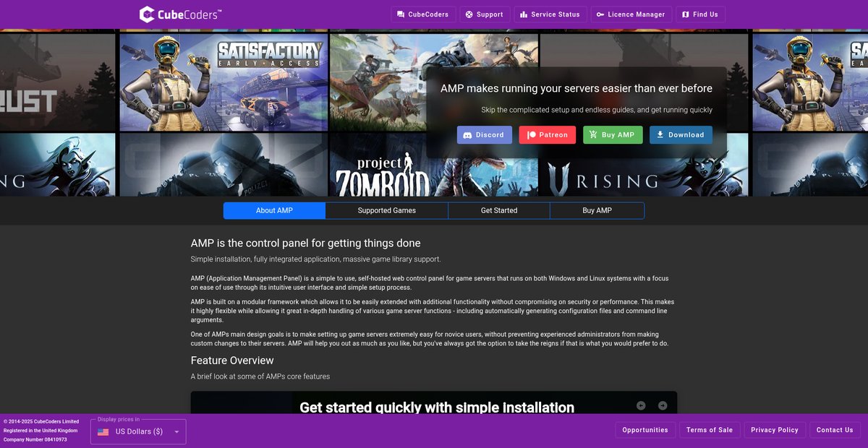
Task: Click 'A brief look at some of AMPs core features'
Action: pos(260,376)
